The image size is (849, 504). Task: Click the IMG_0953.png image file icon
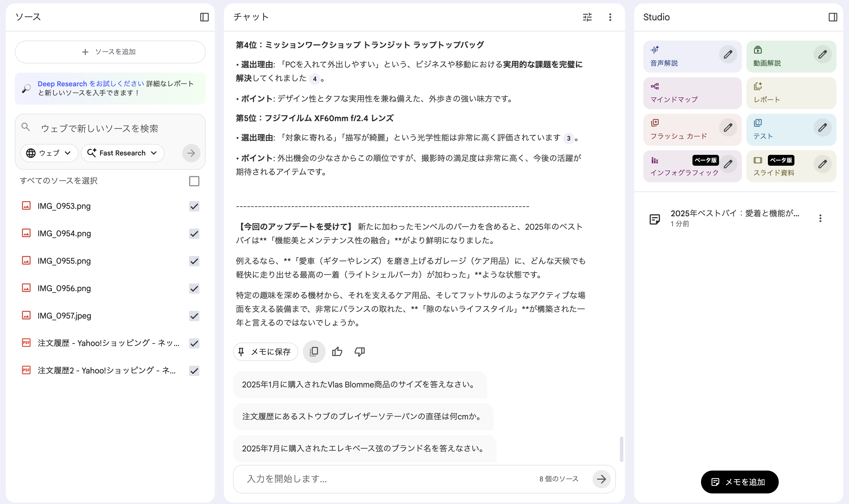[x=26, y=206]
